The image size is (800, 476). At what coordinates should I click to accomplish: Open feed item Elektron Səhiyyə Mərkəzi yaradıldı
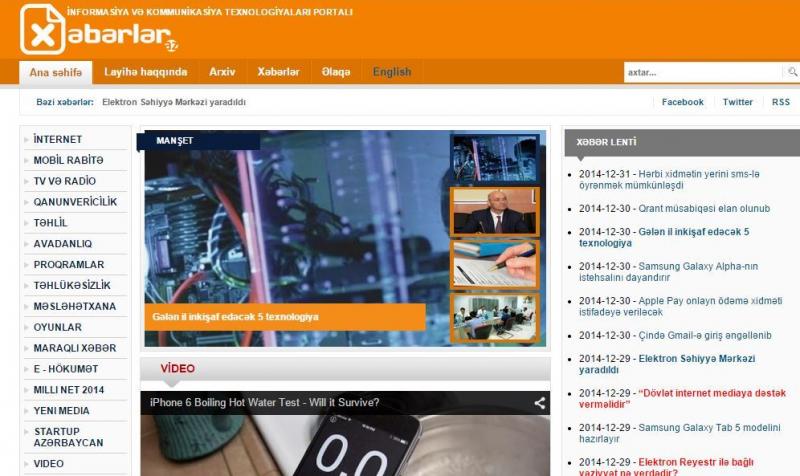[667, 364]
